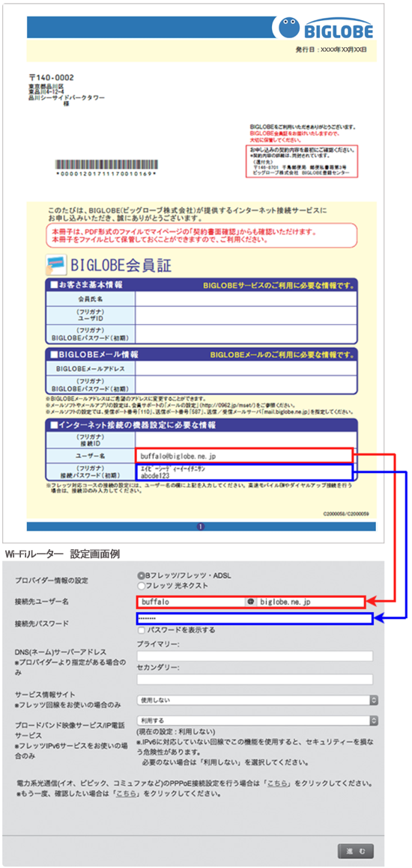The height and width of the screenshot is (868, 412).
Task: Focus the セカンダリー DNS address field
Action: pos(255,679)
